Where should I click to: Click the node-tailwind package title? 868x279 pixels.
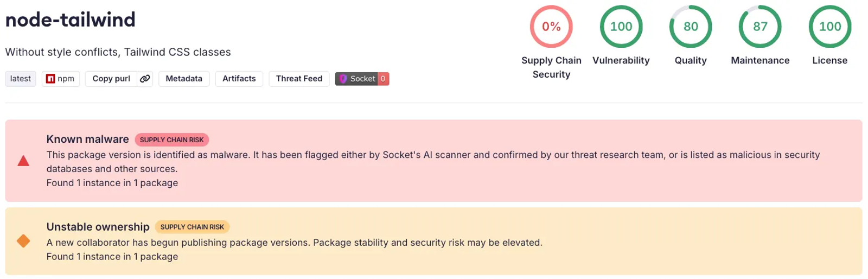(71, 20)
